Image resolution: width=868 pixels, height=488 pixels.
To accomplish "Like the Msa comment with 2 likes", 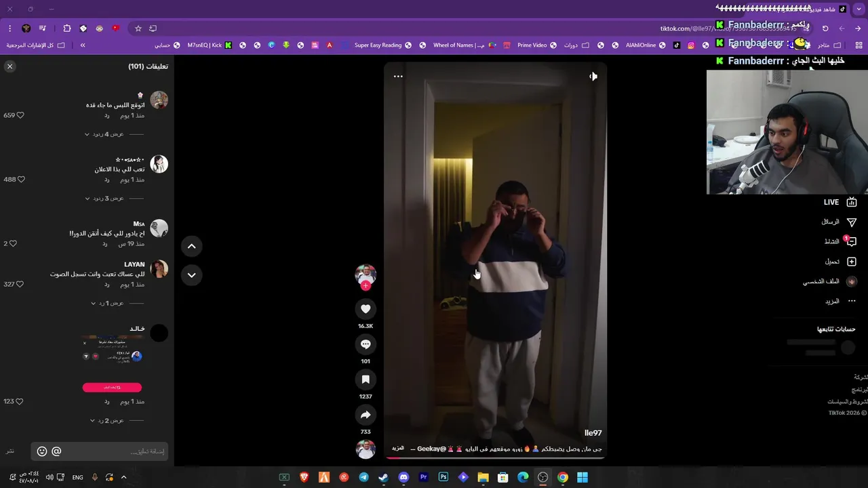I will (13, 243).
